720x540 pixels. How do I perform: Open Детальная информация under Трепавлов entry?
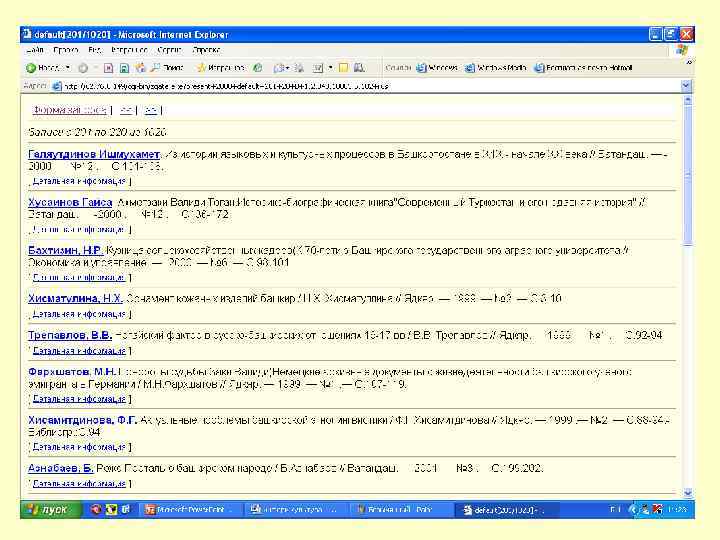pyautogui.click(x=79, y=351)
